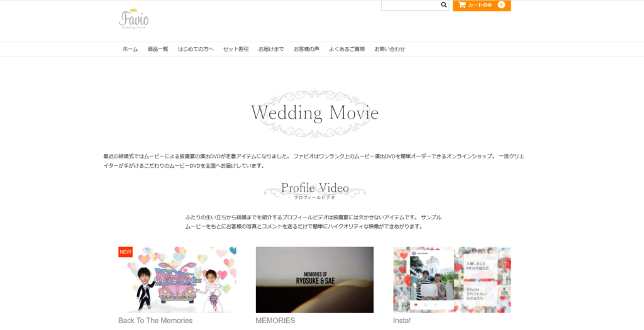Select はじめての方へ in the navigation
Viewport: 644px width, 330px height.
click(x=196, y=49)
